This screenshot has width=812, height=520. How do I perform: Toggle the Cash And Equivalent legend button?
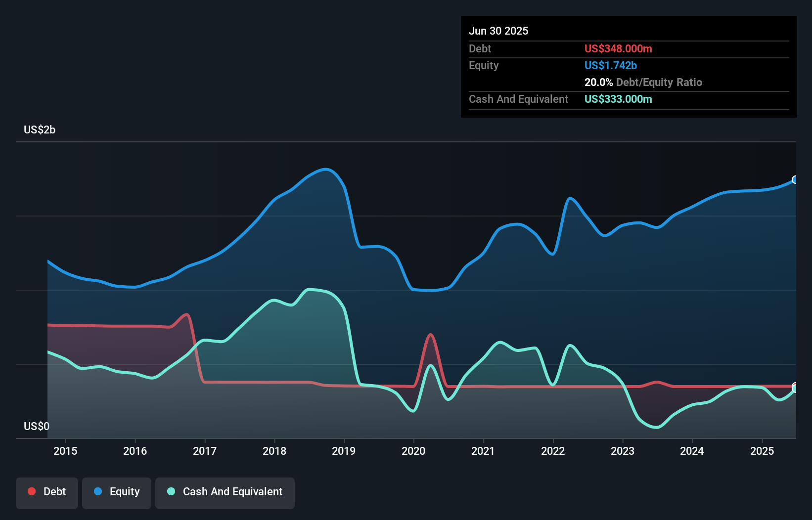coord(225,493)
